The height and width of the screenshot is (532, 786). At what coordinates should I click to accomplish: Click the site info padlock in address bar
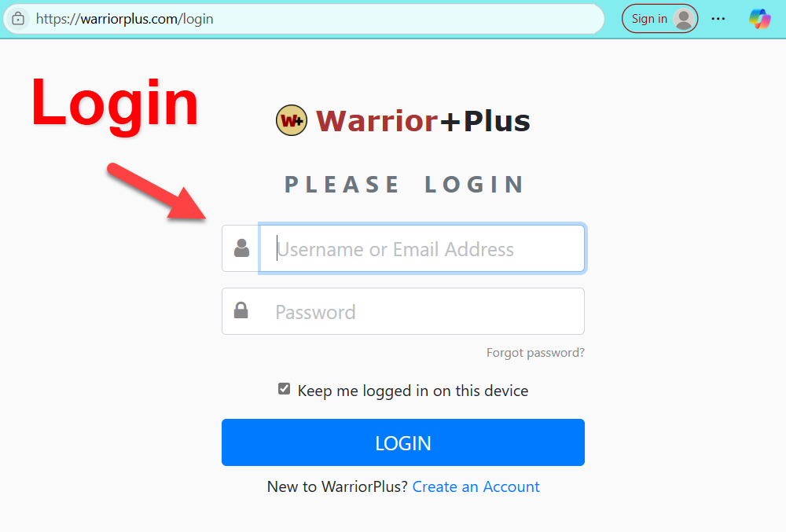(x=18, y=19)
